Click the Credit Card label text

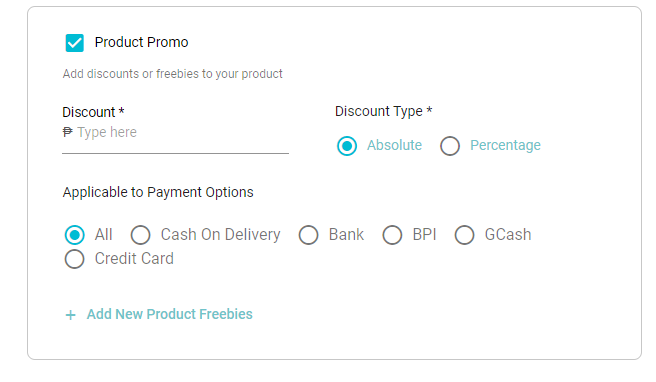tap(134, 259)
